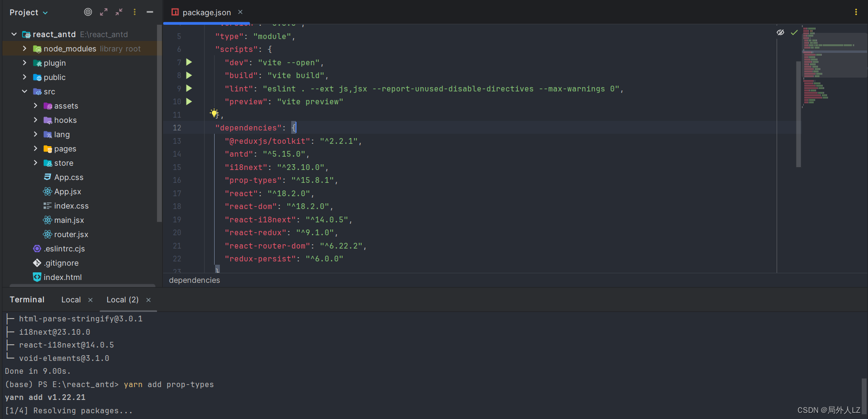Select the package.json editor tab

coord(207,12)
